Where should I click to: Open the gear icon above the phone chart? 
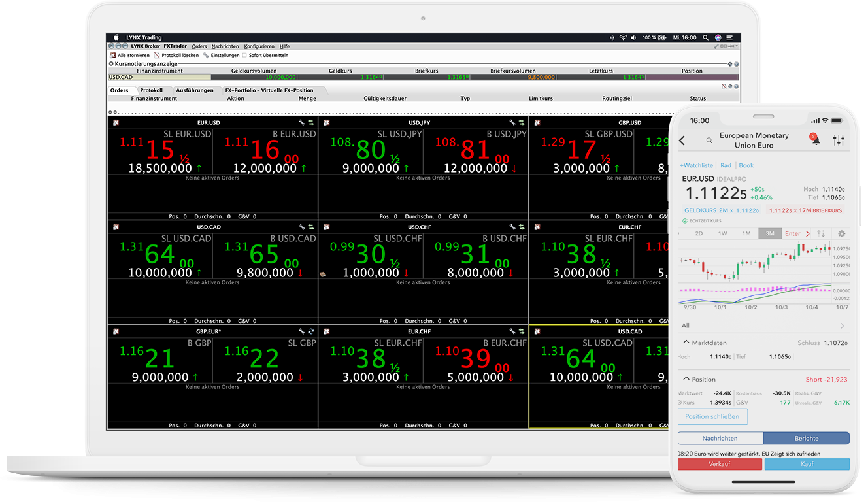click(x=842, y=233)
